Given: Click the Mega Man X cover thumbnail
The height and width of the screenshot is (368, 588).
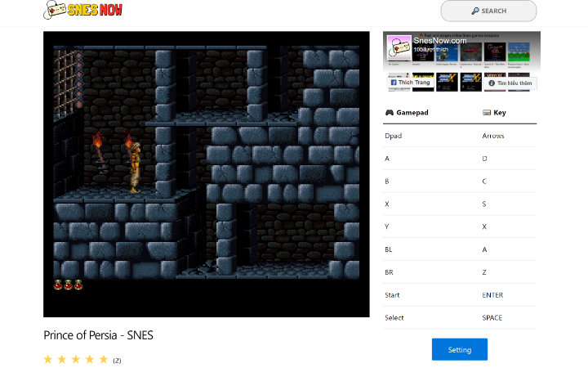Looking at the screenshot, I should [x=447, y=82].
